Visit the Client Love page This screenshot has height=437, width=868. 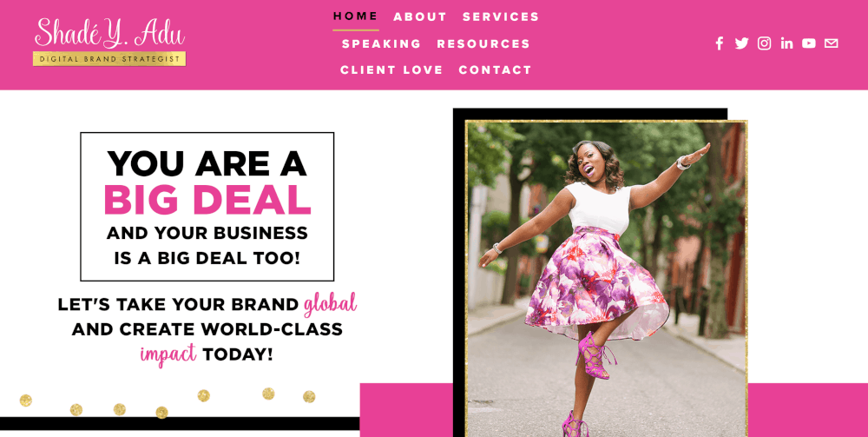tap(391, 70)
